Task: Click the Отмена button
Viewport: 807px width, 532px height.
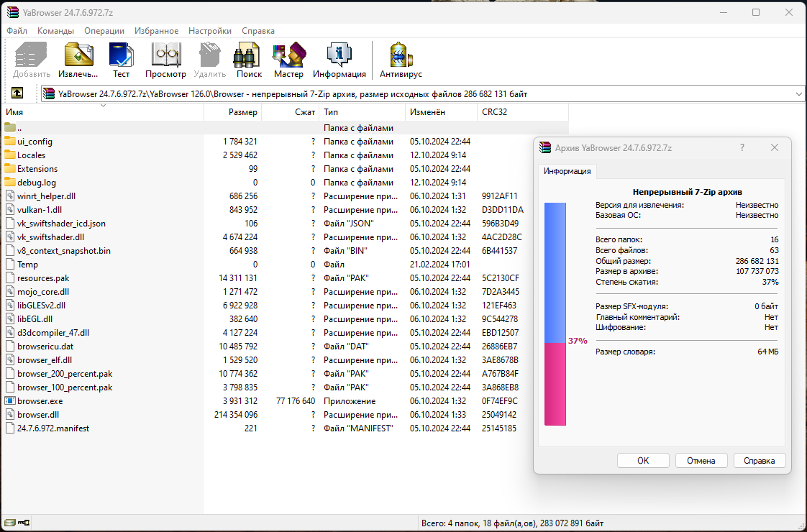Action: 701,461
